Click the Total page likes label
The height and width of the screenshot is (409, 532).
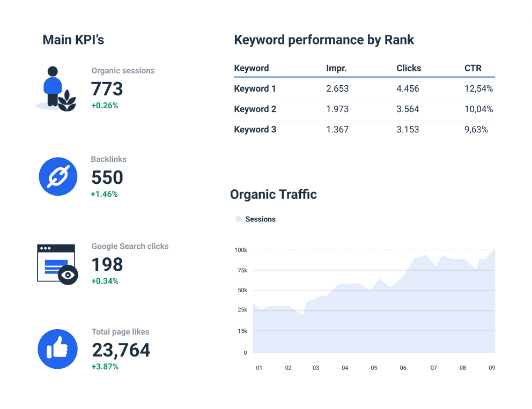click(121, 332)
